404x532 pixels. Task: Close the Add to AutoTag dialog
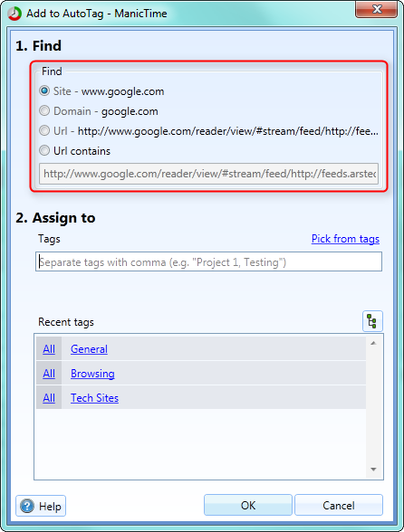tap(376, 9)
